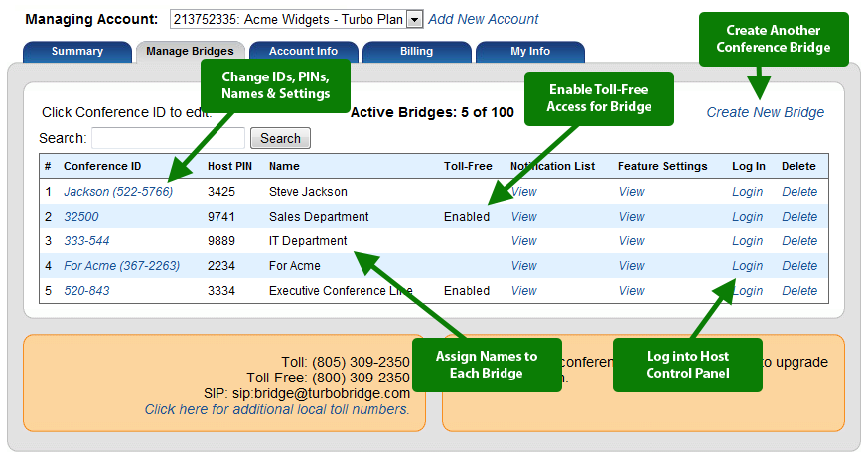Open the 333-544 conference bridge
Viewport: 868px width, 455px height.
coord(86,241)
